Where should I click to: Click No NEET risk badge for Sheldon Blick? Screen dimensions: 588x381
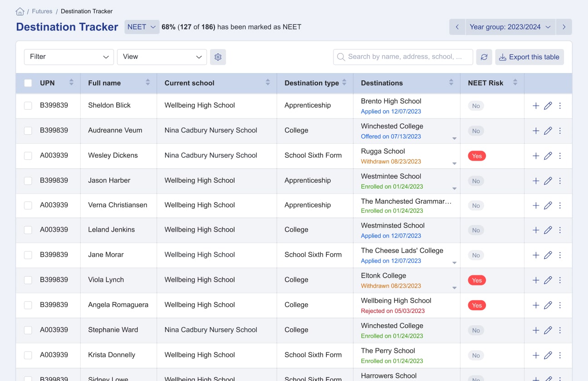pyautogui.click(x=476, y=106)
